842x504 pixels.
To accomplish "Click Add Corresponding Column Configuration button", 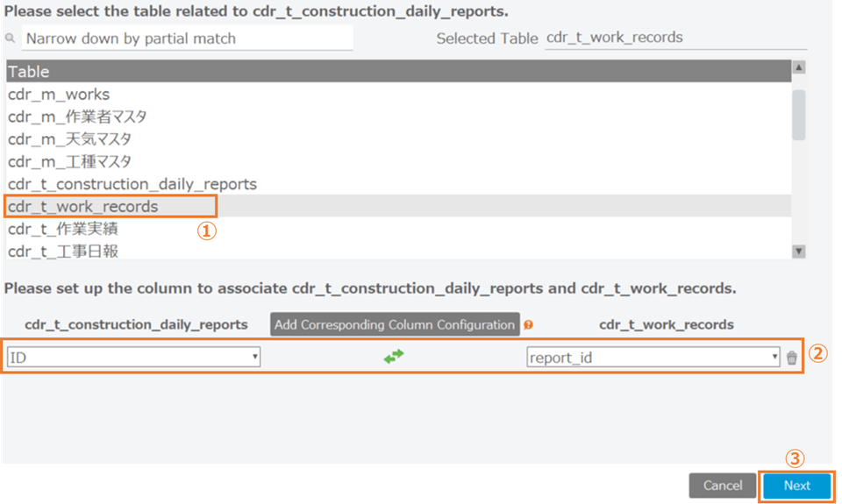I will tap(395, 324).
